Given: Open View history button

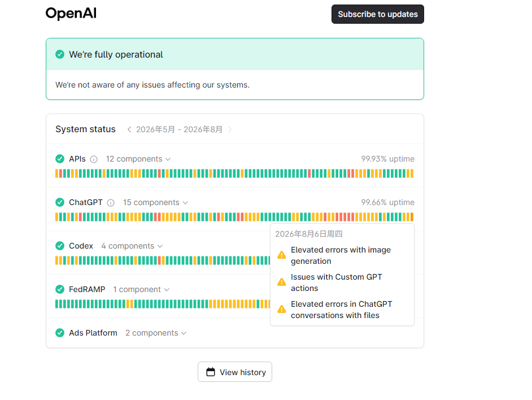Looking at the screenshot, I should (235, 372).
